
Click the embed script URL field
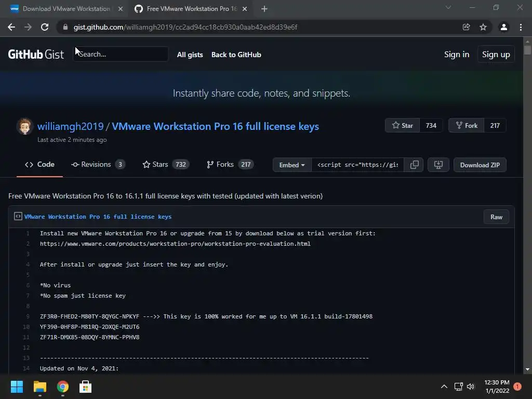point(357,165)
